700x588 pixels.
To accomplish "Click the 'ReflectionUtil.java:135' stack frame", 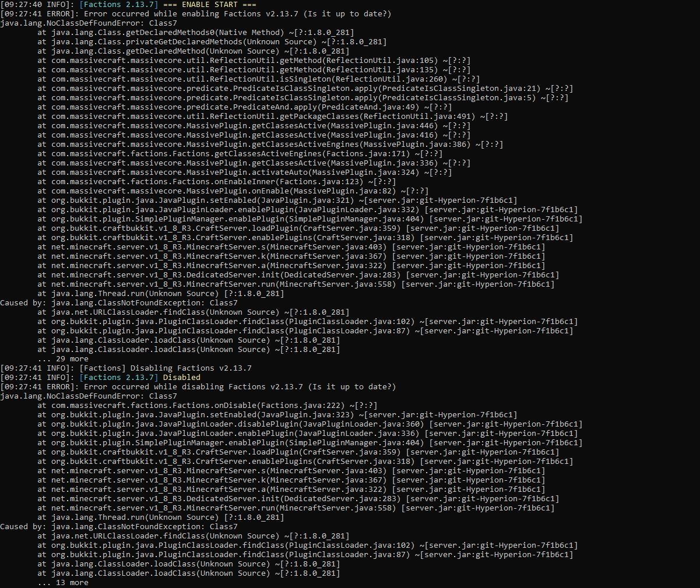I will pyautogui.click(x=254, y=69).
